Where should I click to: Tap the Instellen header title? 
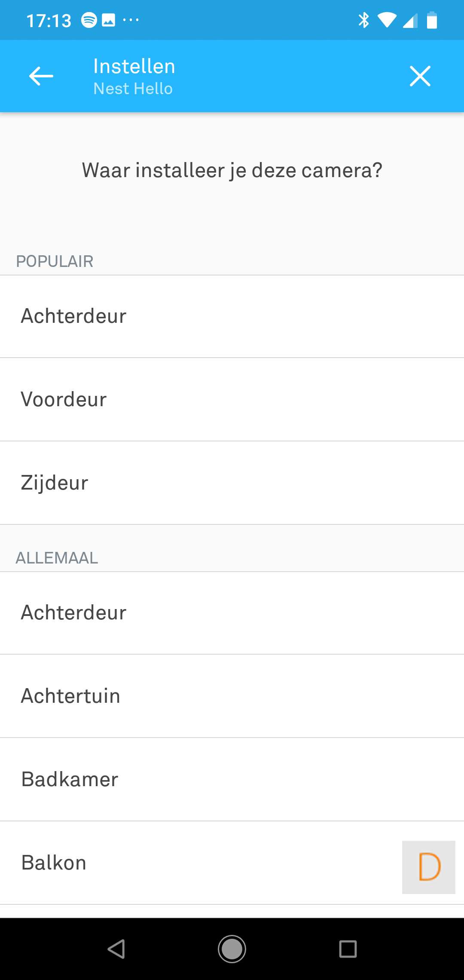point(134,67)
